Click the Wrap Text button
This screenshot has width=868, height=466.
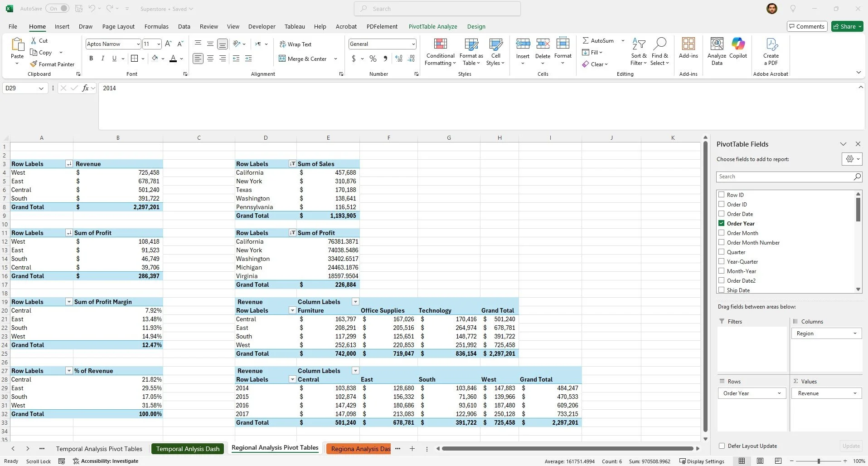tap(295, 44)
